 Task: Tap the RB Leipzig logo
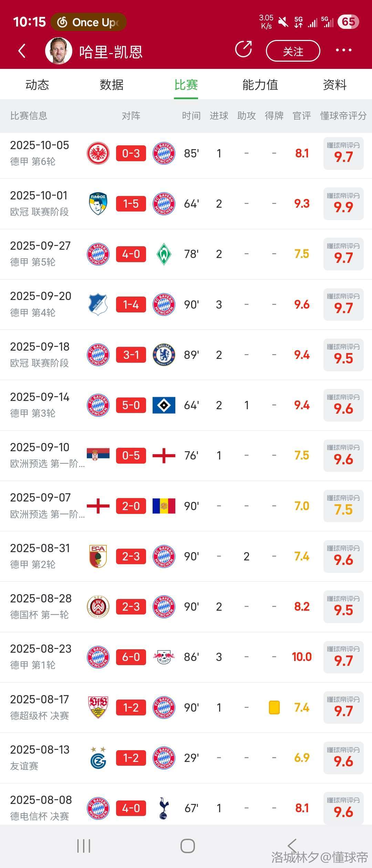pos(164,657)
